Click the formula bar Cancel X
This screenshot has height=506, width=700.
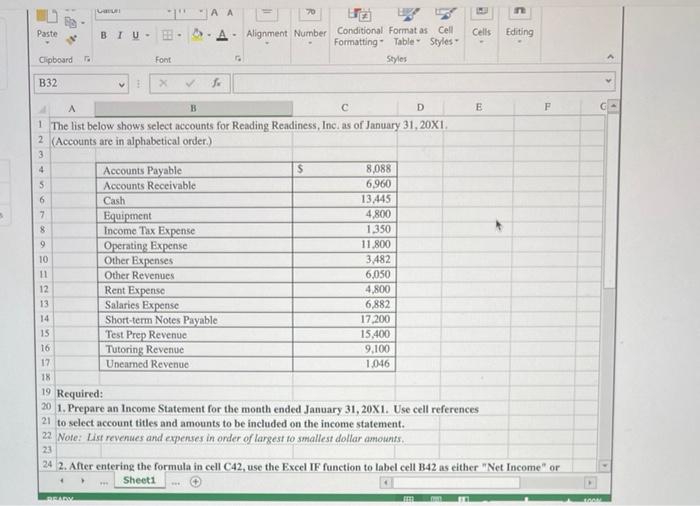coord(163,83)
